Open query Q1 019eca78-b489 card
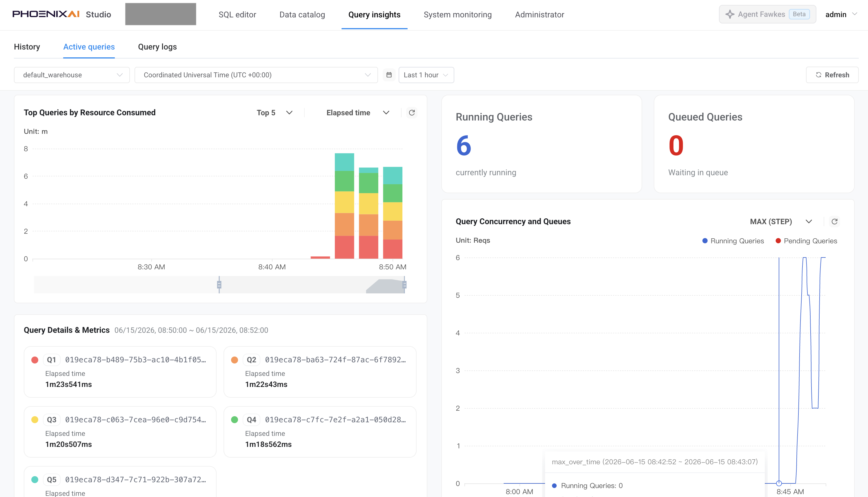868x497 pixels. click(x=120, y=372)
